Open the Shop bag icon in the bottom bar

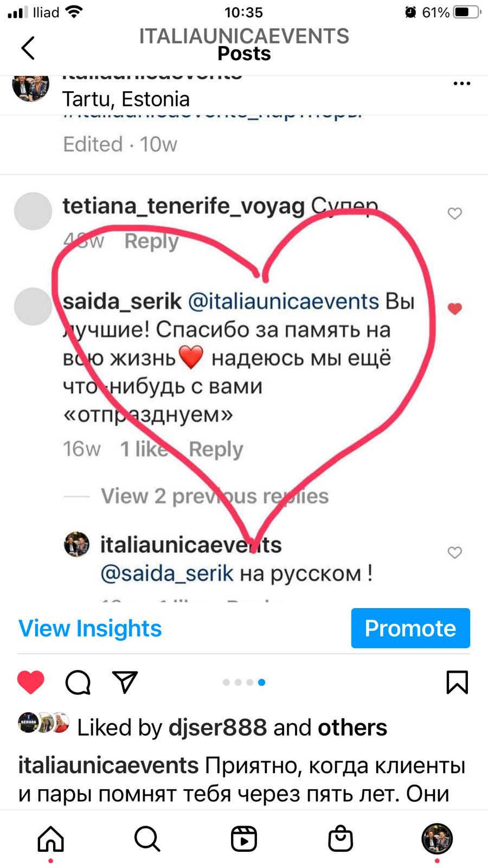(x=341, y=839)
